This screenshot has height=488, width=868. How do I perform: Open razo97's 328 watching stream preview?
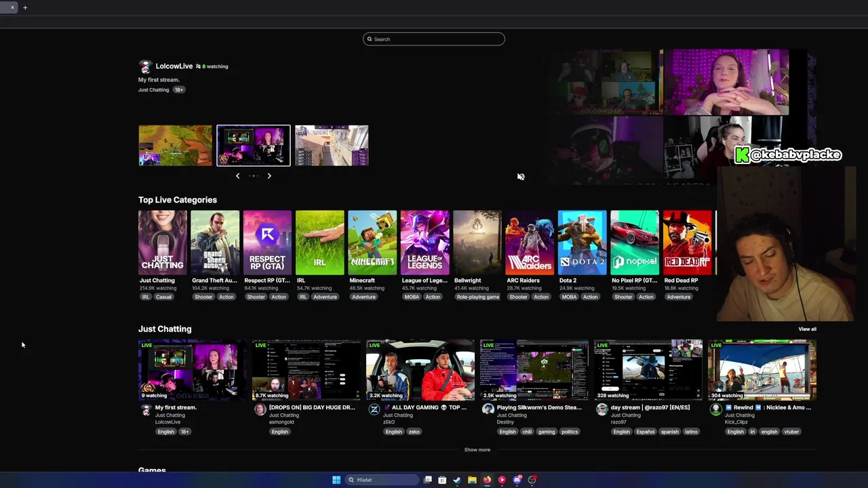648,370
